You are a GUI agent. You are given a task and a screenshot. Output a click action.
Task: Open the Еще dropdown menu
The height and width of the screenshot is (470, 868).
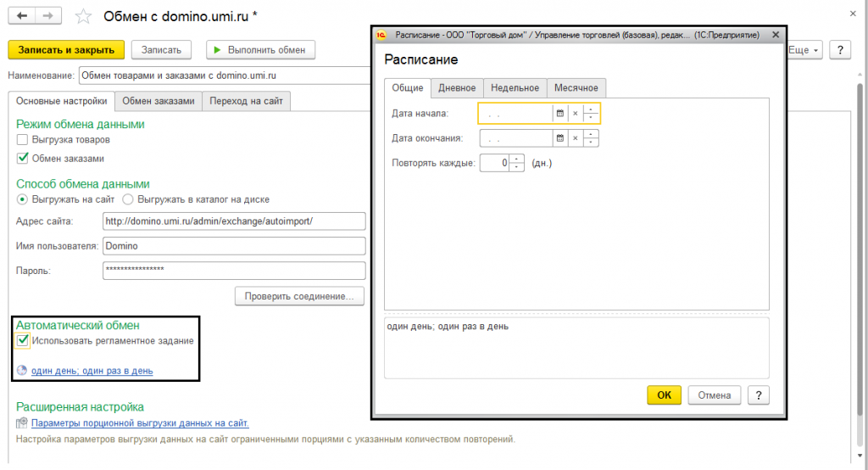(804, 50)
